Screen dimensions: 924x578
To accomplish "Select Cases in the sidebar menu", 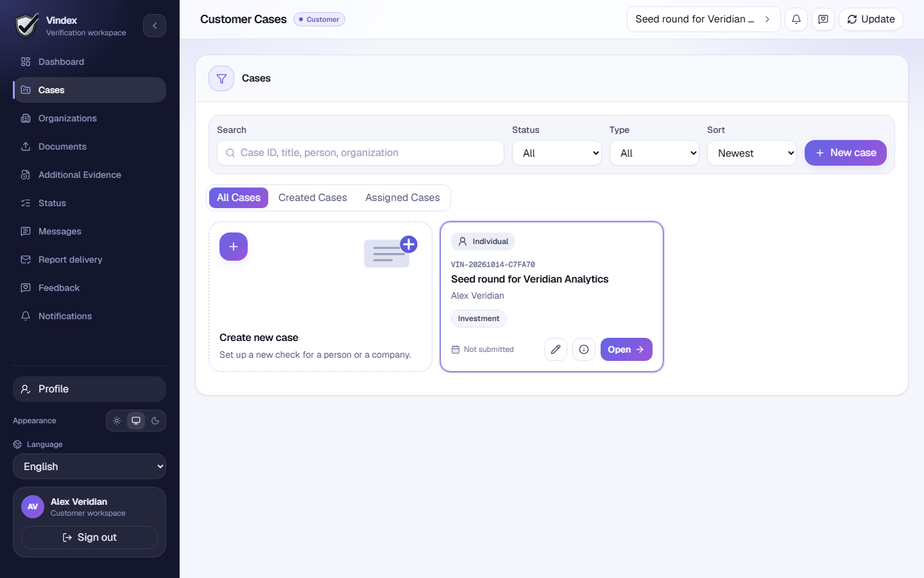I will [89, 90].
